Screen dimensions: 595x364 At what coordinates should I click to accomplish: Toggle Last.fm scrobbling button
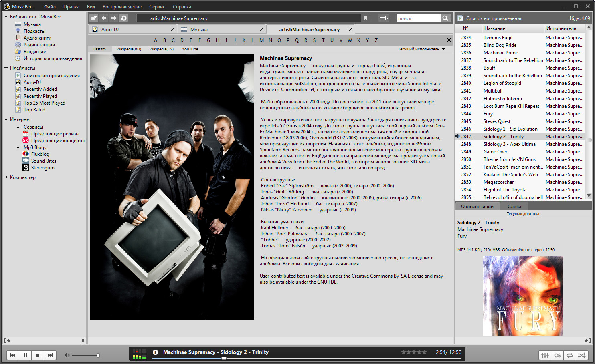pos(557,355)
